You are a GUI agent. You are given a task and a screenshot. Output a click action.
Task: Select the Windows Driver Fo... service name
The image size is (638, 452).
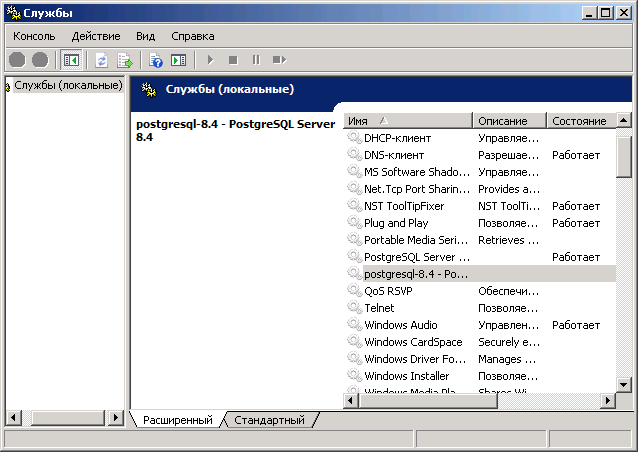pos(415,360)
